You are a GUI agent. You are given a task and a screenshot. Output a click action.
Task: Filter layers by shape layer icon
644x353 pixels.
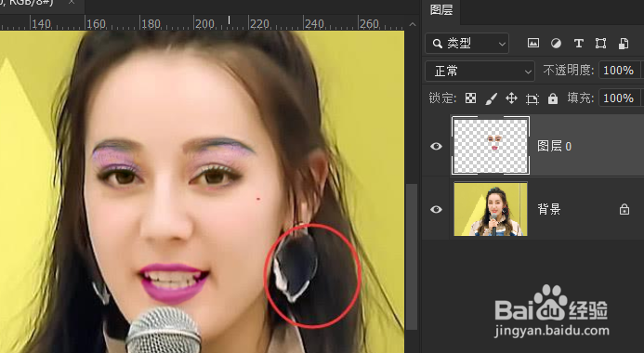click(x=600, y=43)
